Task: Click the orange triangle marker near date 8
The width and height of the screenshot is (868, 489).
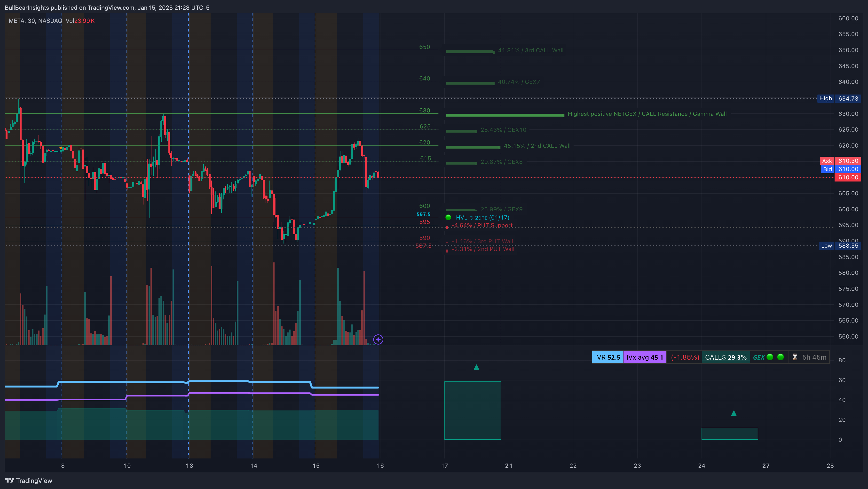Action: pos(61,148)
